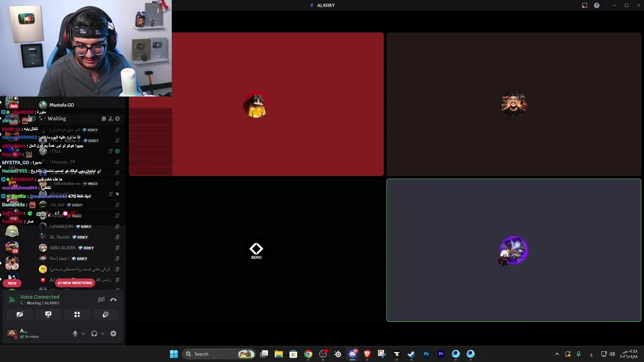Focus purple avatar speaking participant tile

[x=514, y=250]
